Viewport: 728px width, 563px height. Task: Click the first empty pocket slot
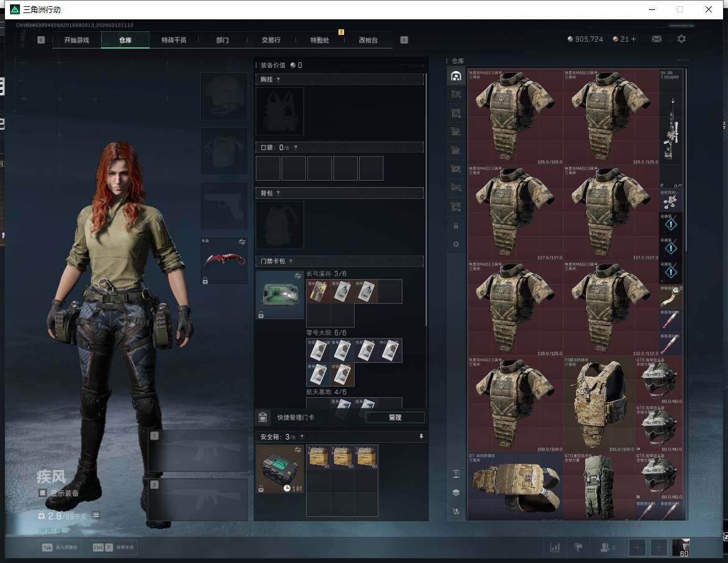pos(268,168)
